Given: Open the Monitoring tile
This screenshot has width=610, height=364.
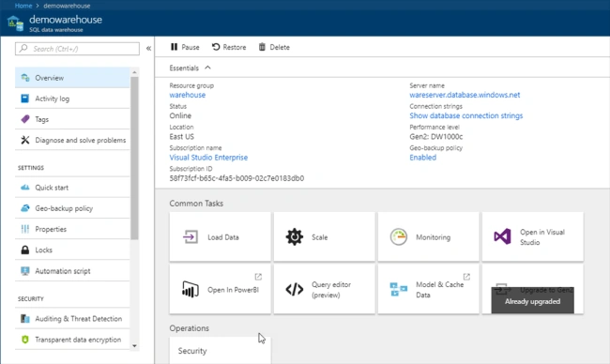Looking at the screenshot, I should [428, 236].
